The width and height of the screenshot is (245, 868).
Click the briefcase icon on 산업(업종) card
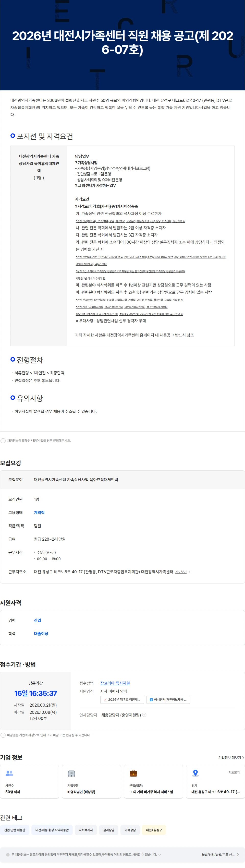133,773
